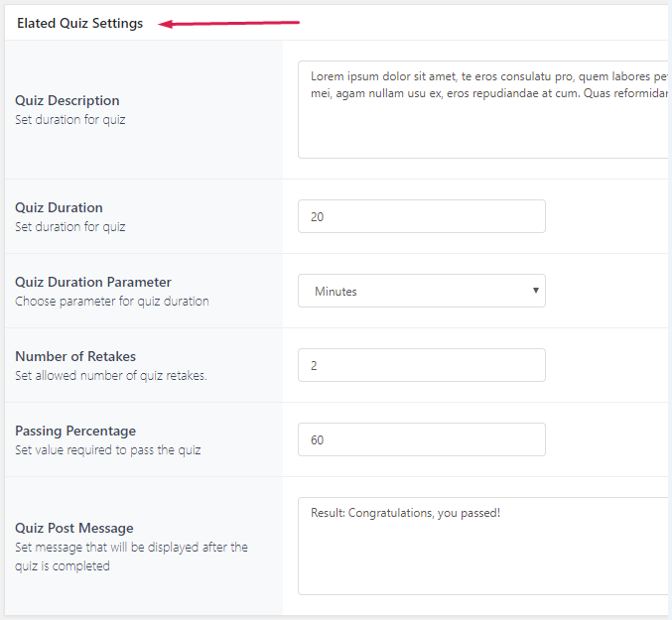
Task: Select the Quiz Duration label text
Action: point(59,207)
